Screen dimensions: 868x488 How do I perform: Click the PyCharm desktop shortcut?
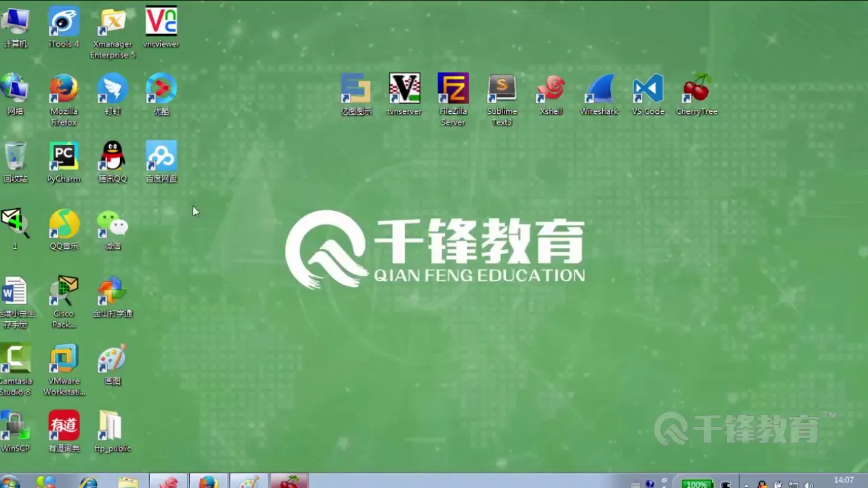point(64,163)
